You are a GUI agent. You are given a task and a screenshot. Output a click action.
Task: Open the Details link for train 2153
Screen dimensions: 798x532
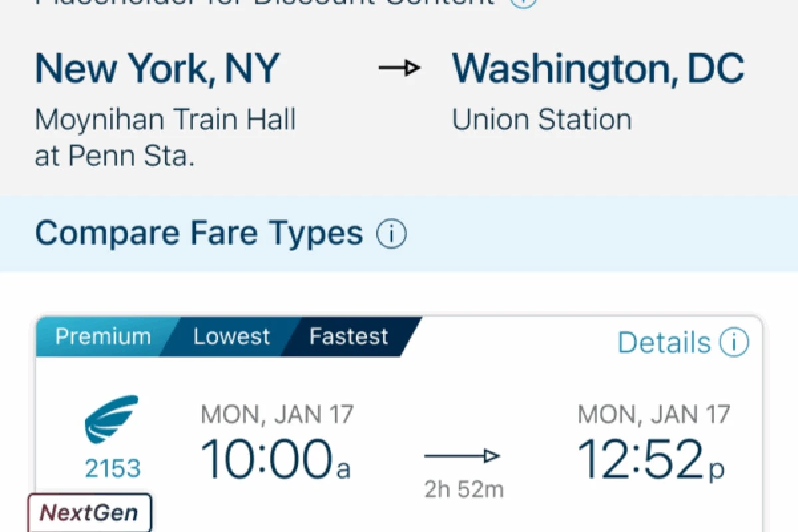point(664,343)
